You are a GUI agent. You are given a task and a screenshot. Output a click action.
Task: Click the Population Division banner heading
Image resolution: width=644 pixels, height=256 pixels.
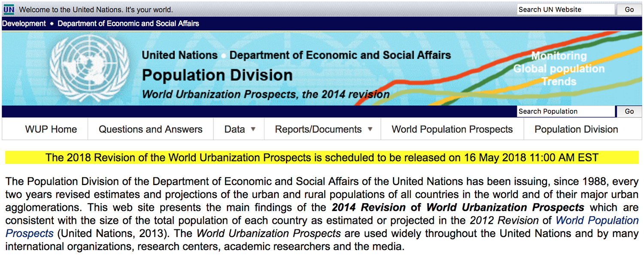pos(217,75)
